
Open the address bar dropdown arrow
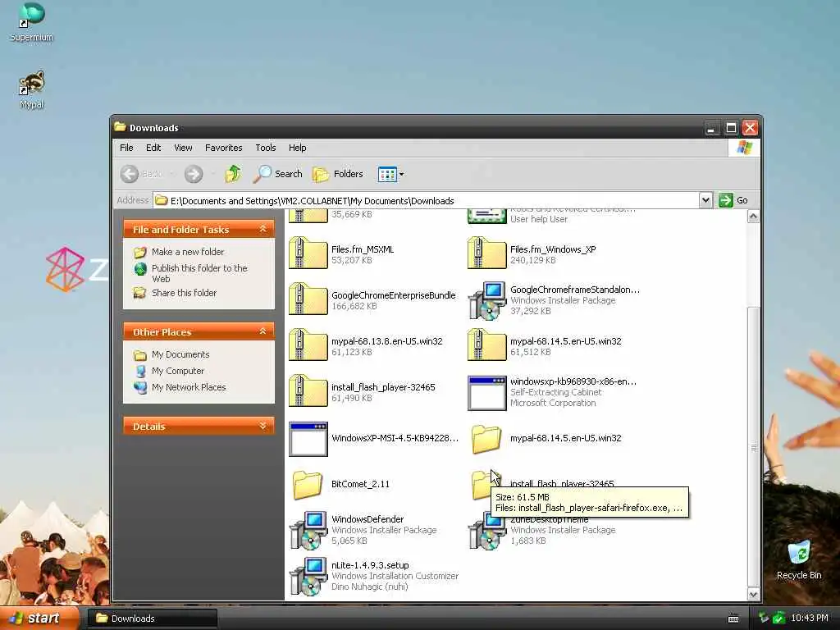[x=705, y=200]
